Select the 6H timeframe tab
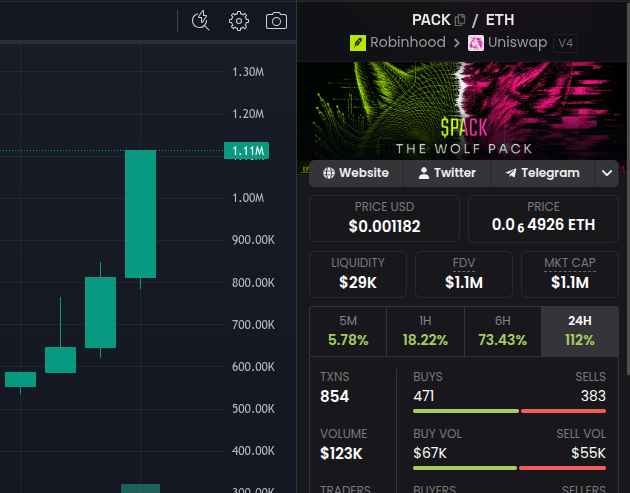The image size is (630, 493). coord(503,331)
